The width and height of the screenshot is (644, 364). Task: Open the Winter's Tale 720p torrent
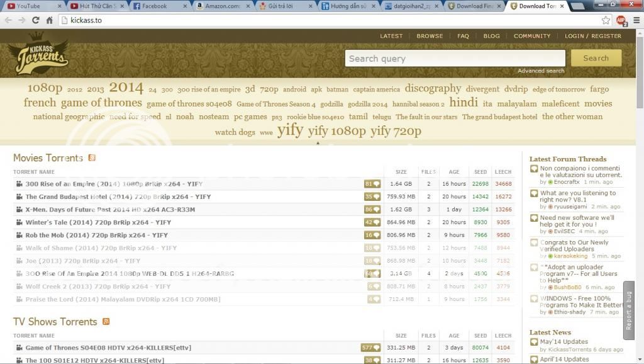coord(98,222)
